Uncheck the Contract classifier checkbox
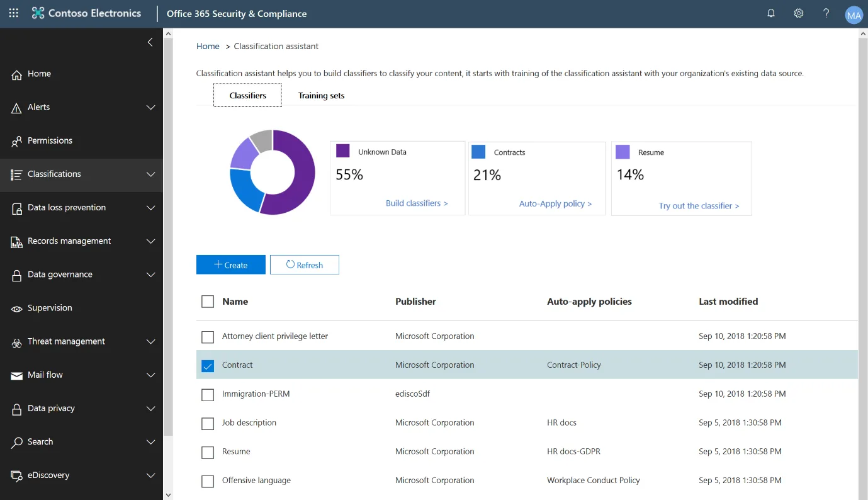This screenshot has width=868, height=500. point(208,366)
